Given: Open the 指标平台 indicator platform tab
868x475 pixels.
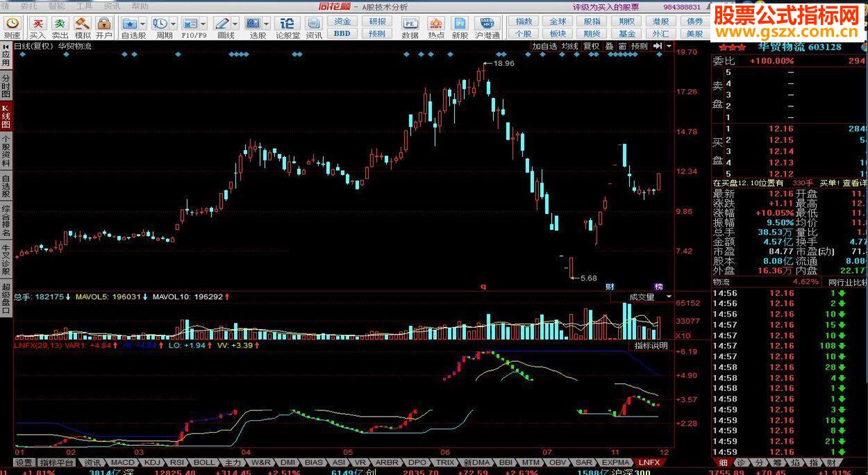Looking at the screenshot, I should coord(57,462).
